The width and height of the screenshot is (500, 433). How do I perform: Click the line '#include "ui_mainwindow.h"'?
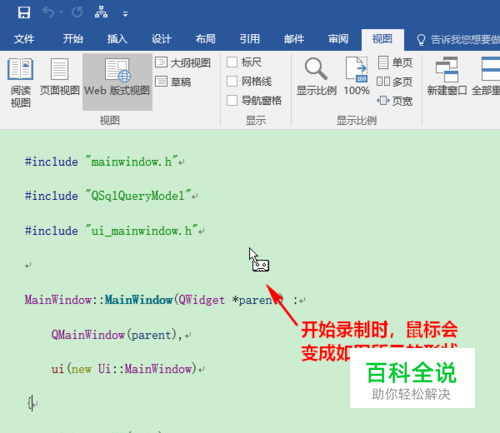[x=112, y=230]
